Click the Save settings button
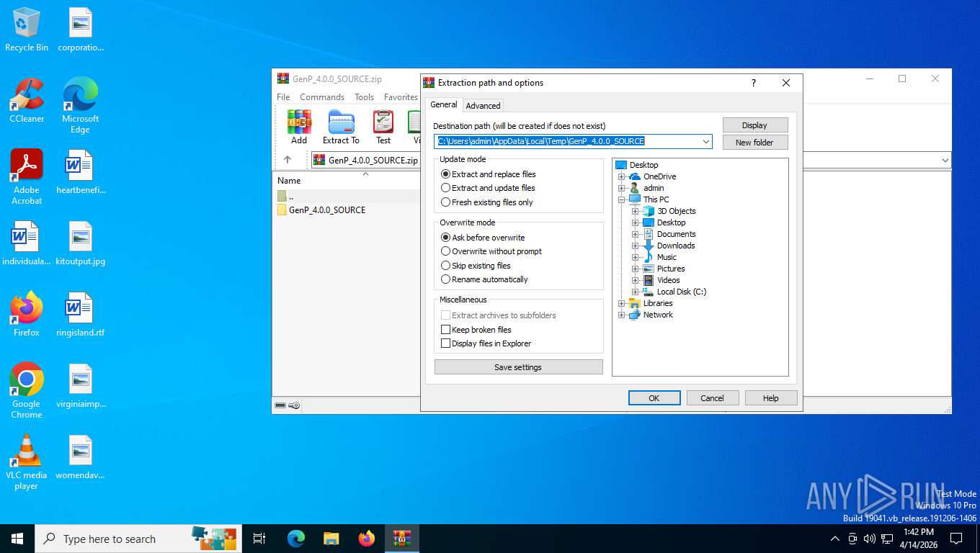This screenshot has width=980, height=553. [518, 367]
